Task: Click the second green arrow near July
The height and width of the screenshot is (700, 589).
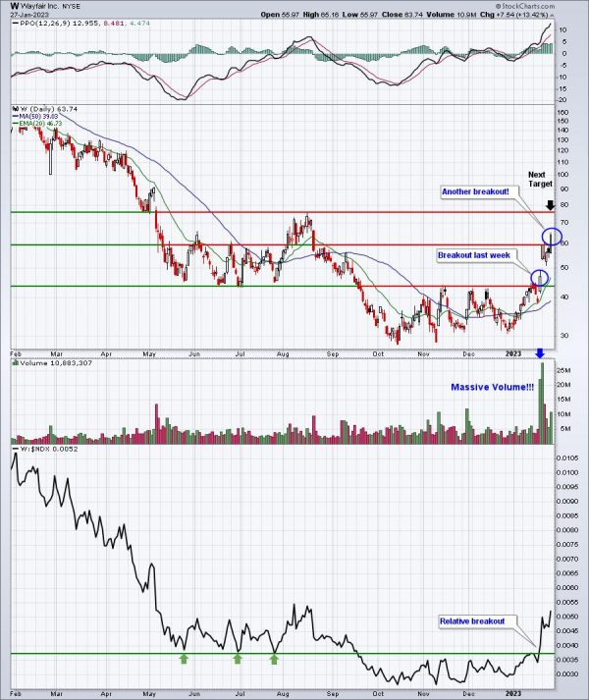Action: 238,659
